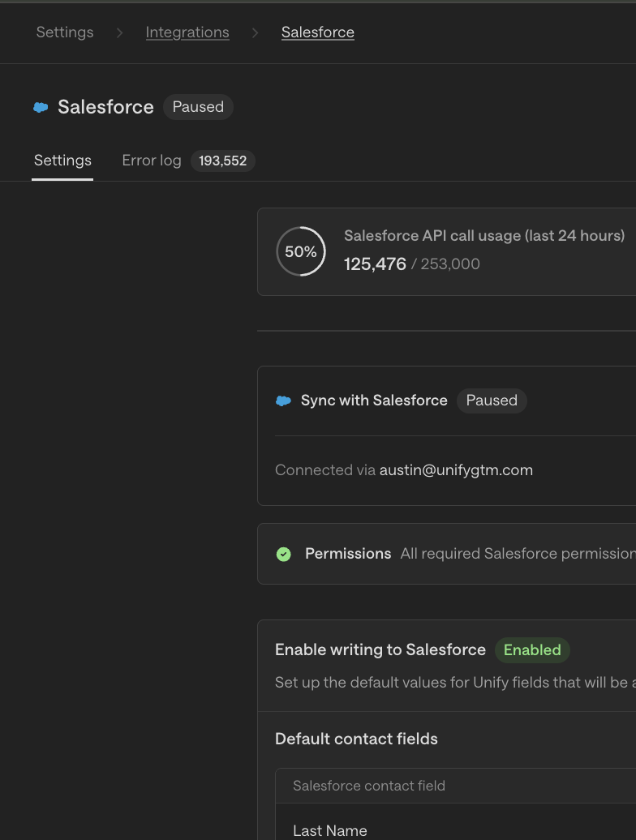
Task: Click the Salesforce contact field column header
Action: click(369, 786)
